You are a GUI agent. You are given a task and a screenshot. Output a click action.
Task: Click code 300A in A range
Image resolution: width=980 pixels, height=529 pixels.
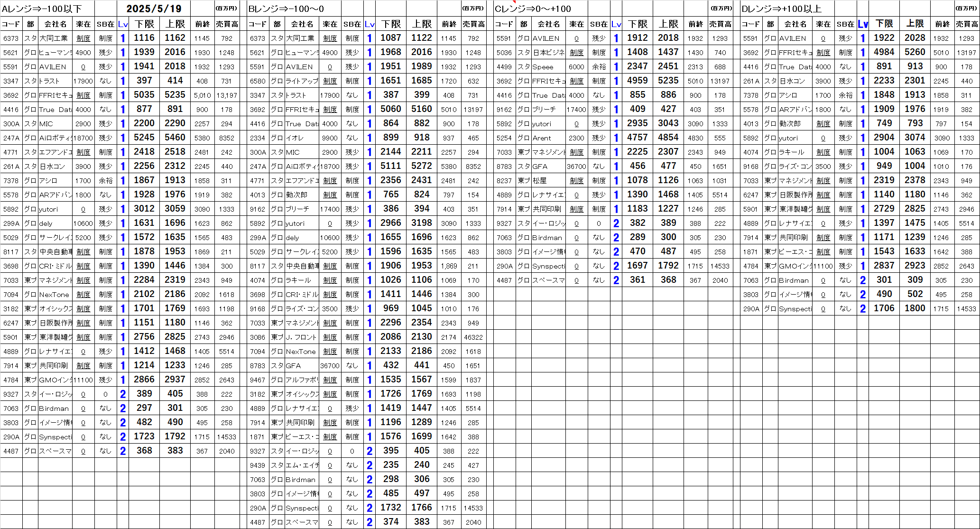(11, 124)
